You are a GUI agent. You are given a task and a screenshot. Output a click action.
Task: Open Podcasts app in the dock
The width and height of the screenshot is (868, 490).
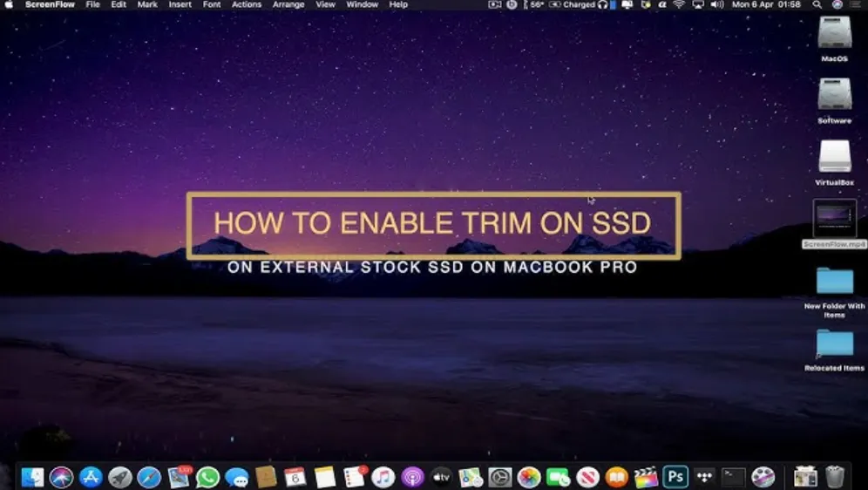coord(412,477)
